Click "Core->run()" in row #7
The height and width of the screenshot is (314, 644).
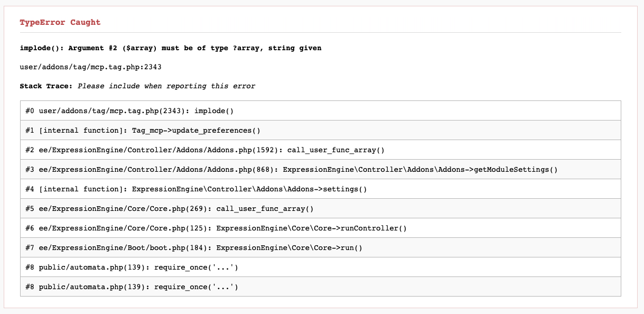340,248
